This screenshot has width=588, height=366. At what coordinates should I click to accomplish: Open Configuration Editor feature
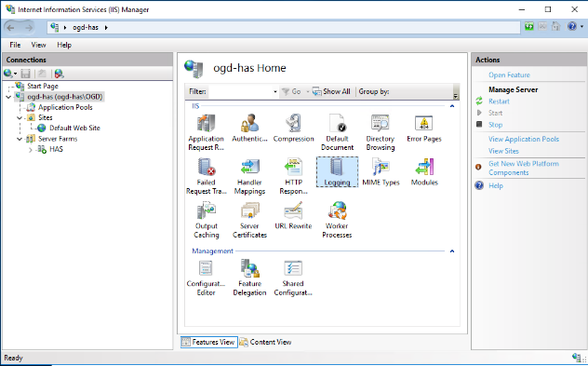click(x=206, y=278)
